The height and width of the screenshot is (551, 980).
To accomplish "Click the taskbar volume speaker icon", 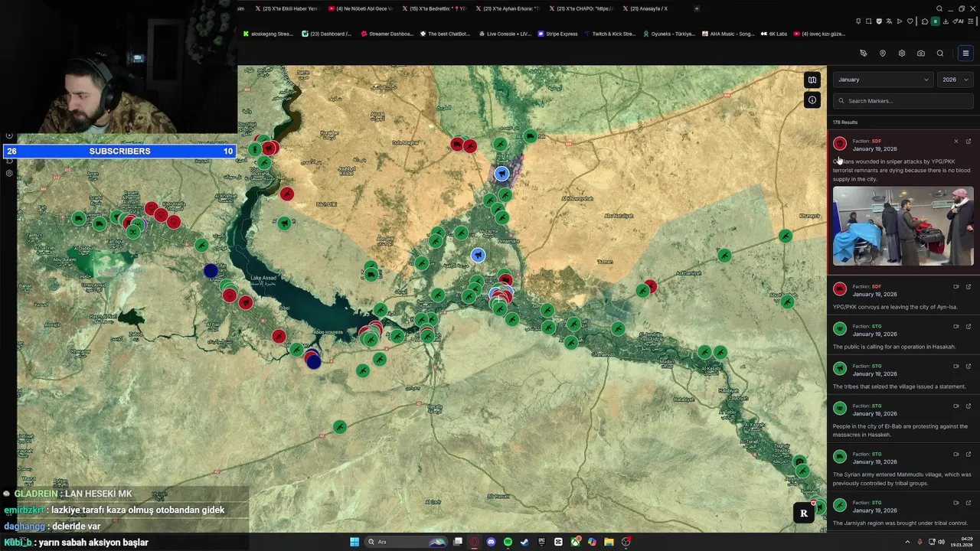I will (941, 542).
